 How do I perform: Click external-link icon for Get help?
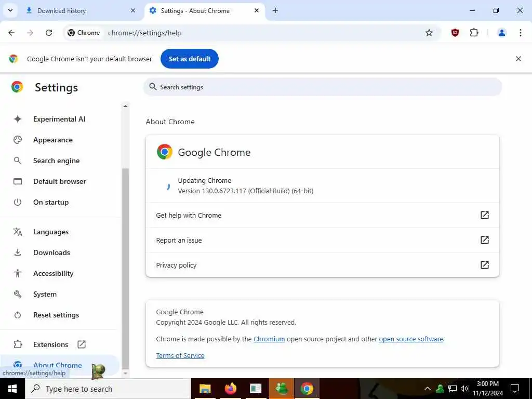[x=485, y=215]
